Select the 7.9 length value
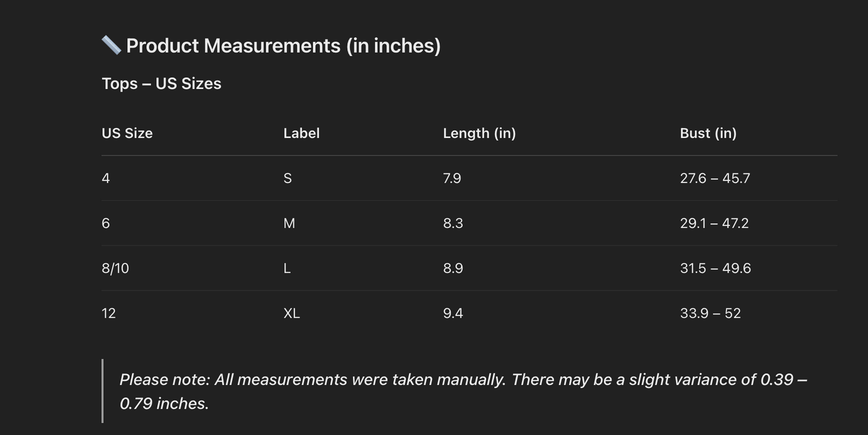Image resolution: width=868 pixels, height=435 pixels. [x=452, y=178]
